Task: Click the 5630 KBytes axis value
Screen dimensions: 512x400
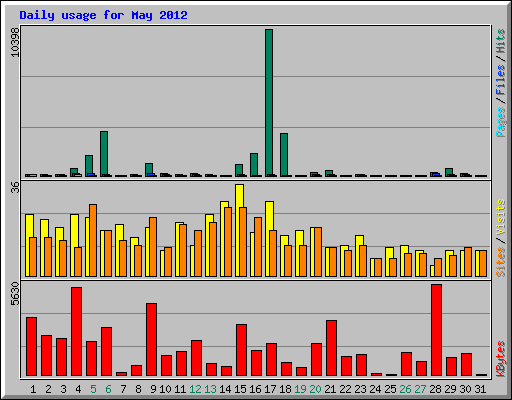Action: pyautogui.click(x=15, y=294)
